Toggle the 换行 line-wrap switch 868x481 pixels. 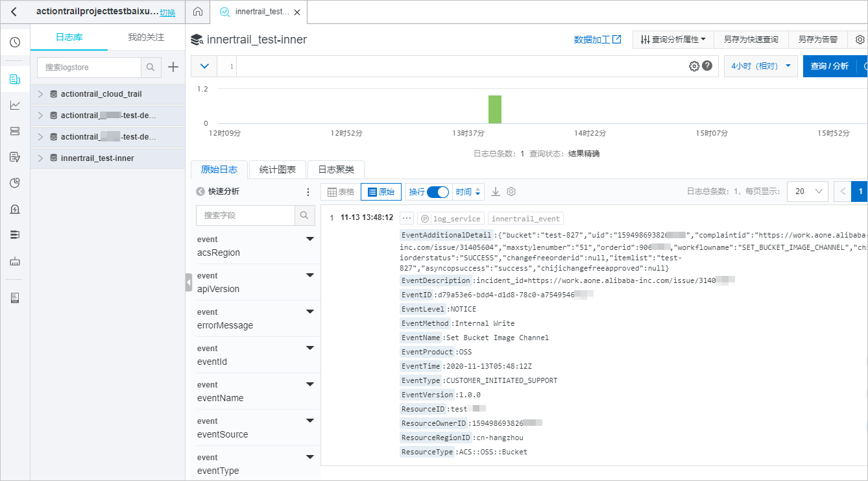438,192
